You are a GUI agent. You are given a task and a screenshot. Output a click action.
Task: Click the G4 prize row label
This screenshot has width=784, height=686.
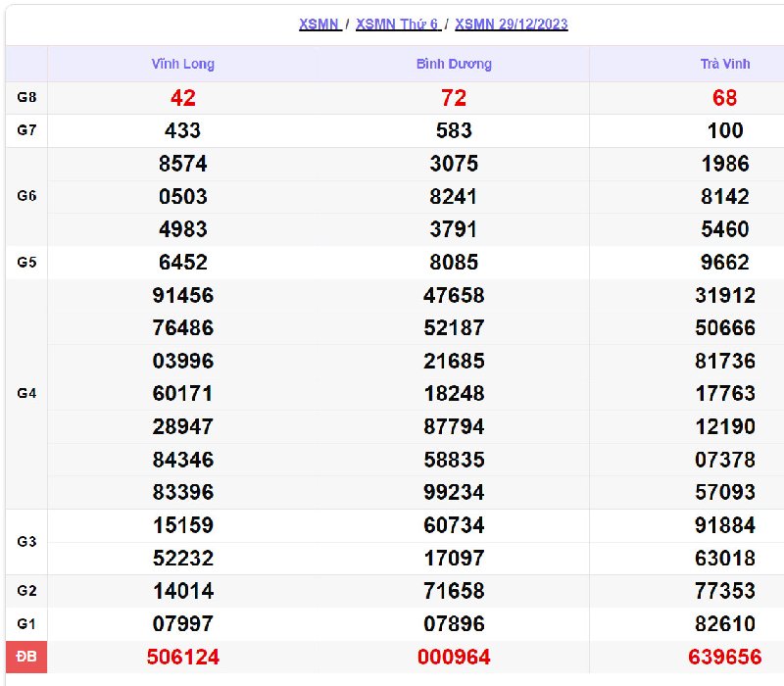(x=26, y=393)
